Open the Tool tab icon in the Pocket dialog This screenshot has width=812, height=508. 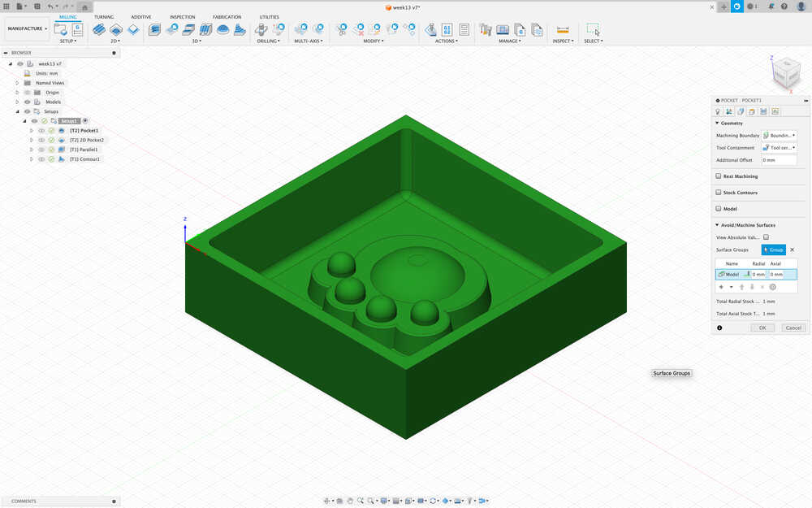[x=718, y=111]
